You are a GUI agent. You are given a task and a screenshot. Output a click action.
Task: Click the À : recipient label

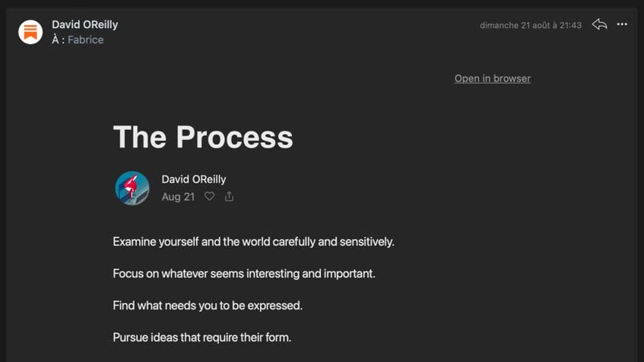[x=59, y=40]
